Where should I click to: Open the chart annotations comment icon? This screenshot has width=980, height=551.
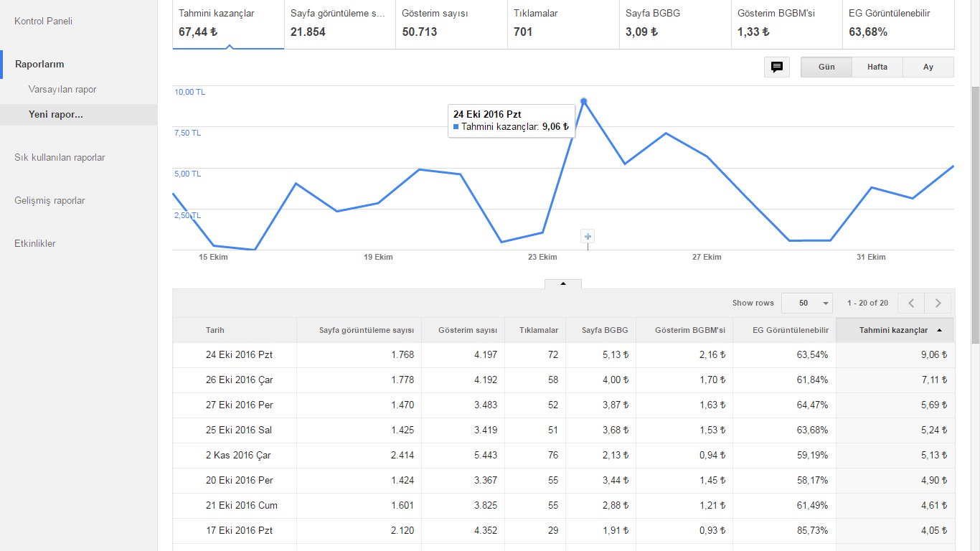[777, 67]
